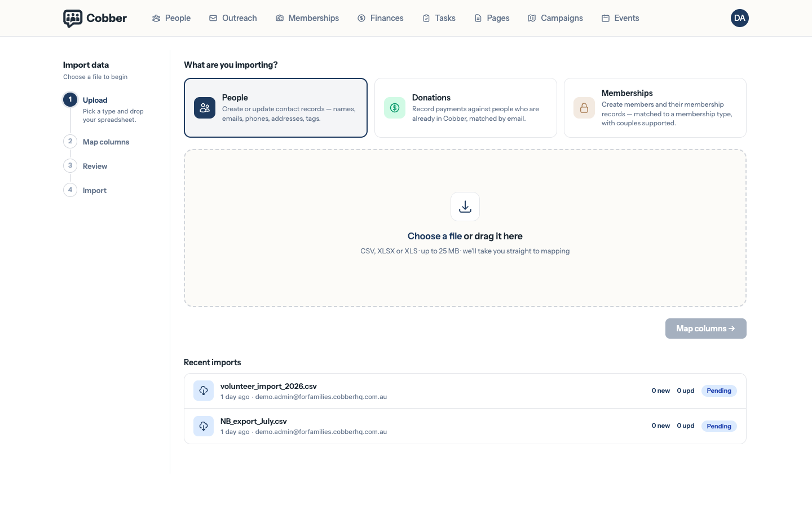Open the Outreach navigation item
This screenshot has width=812, height=508.
click(x=233, y=18)
